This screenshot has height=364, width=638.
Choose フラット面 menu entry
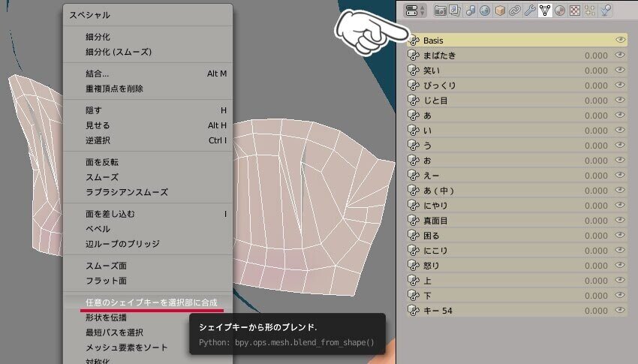click(x=106, y=281)
